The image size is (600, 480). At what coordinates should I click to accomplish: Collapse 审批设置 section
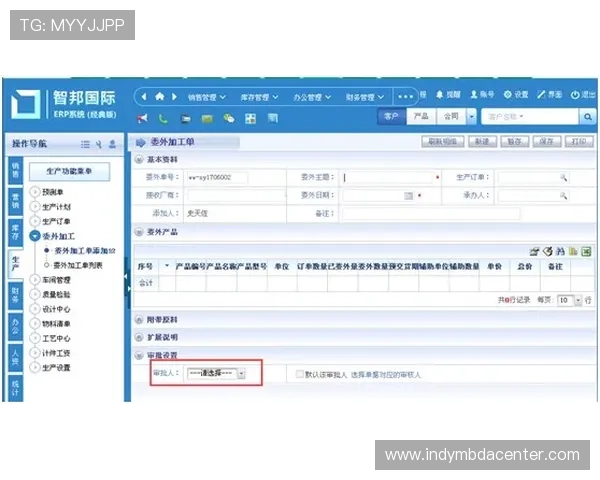point(139,355)
